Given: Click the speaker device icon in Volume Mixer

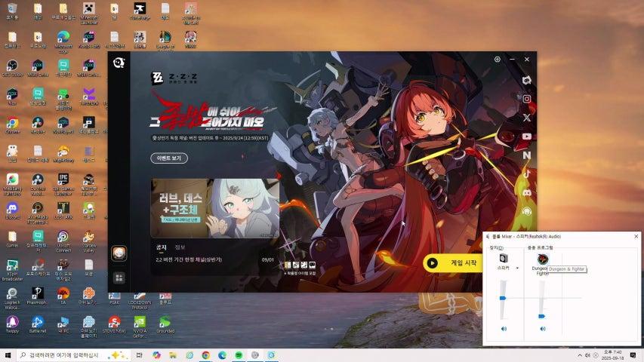Looking at the screenshot, I should click(504, 258).
